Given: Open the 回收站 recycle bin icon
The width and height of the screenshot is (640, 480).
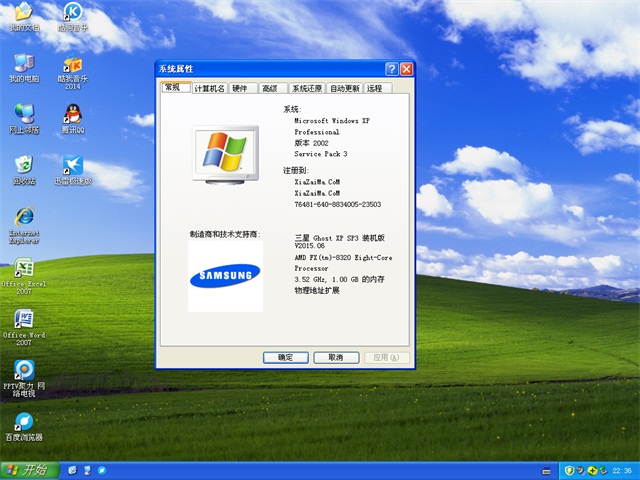Looking at the screenshot, I should pos(23,164).
